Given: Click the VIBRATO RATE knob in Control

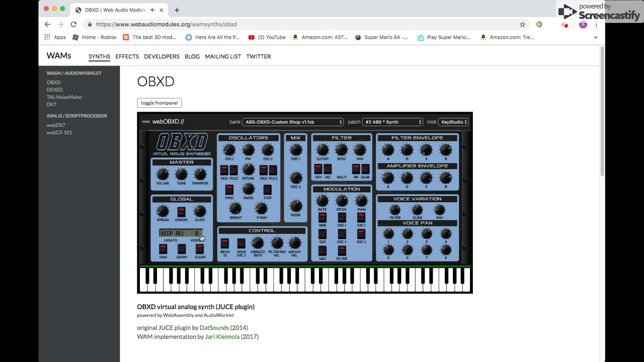Looking at the screenshot, I should point(258,243).
